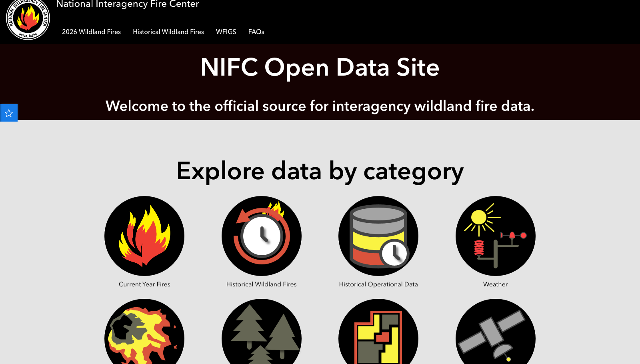The image size is (640, 364).
Task: Open the Weather station icon
Action: 496,236
